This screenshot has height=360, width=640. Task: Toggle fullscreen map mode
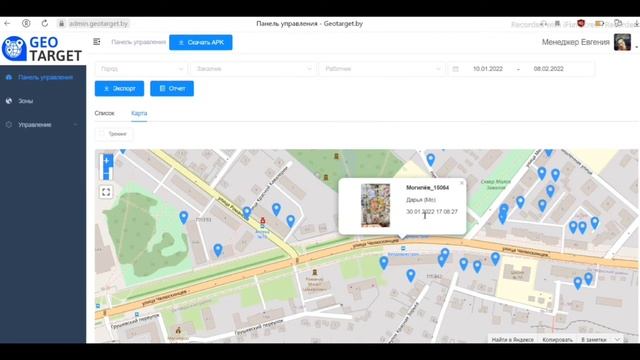point(106,192)
